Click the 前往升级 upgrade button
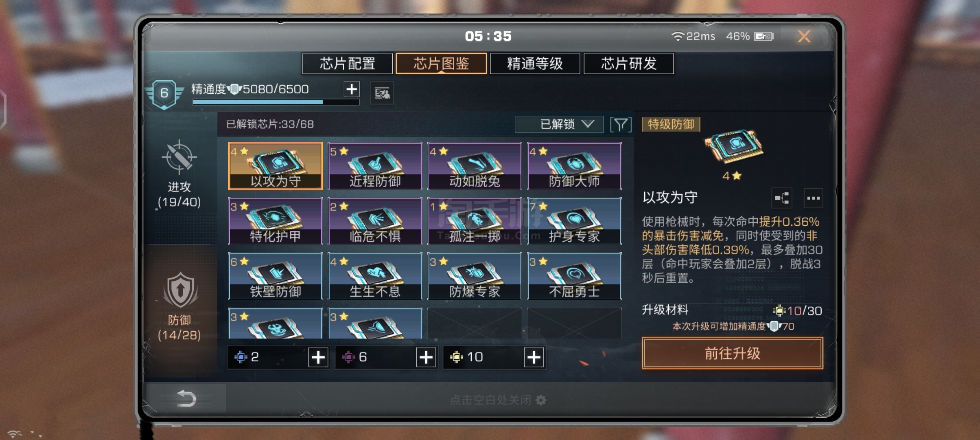The width and height of the screenshot is (980, 440). pyautogui.click(x=732, y=353)
